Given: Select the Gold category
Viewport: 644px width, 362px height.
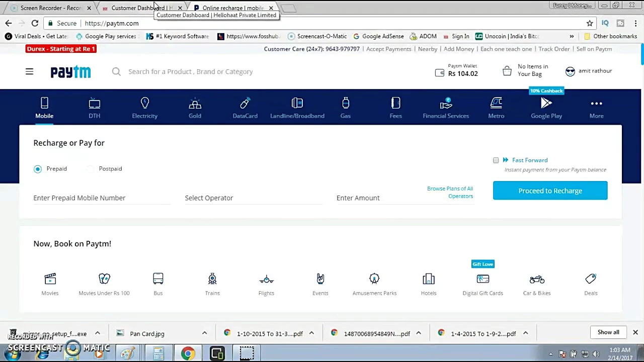Looking at the screenshot, I should point(195,108).
